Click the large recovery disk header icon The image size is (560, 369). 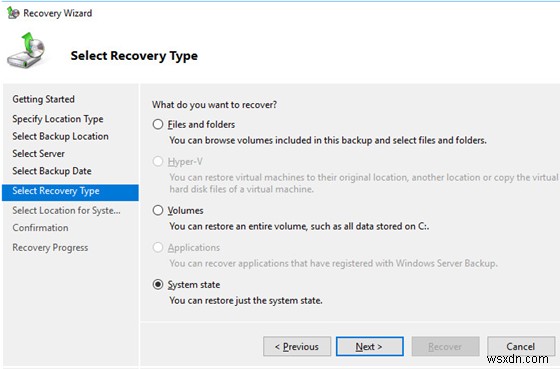click(x=26, y=50)
